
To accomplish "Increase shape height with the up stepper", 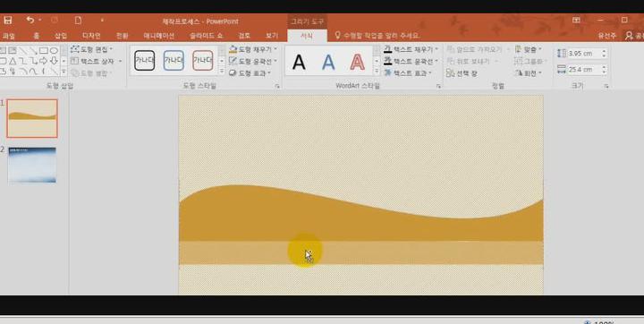I will (x=604, y=51).
